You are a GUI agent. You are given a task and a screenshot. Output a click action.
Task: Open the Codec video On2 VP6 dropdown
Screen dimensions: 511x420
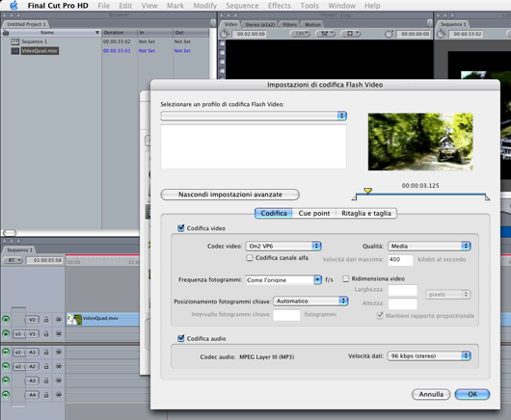tap(283, 247)
